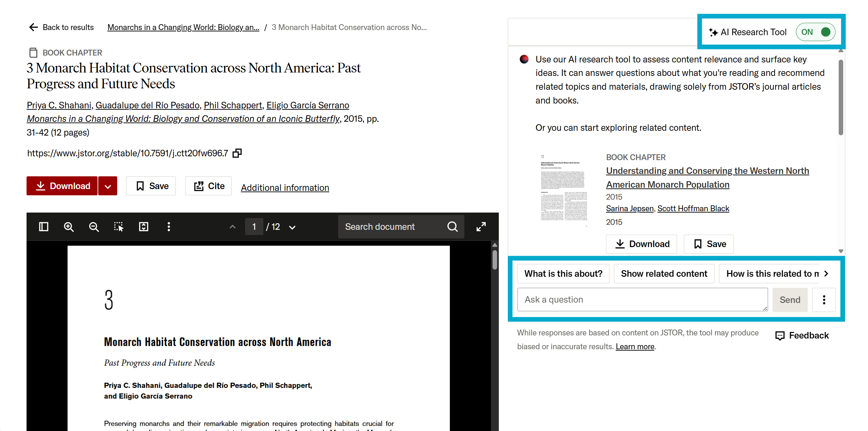868x431 pixels.
Task: Activate the text selection tool icon
Action: [x=119, y=227]
